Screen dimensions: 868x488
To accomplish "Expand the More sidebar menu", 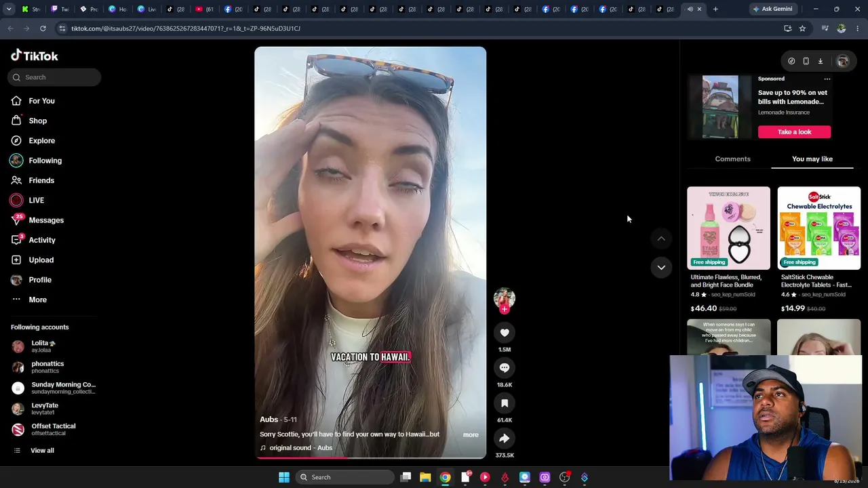I will (x=30, y=300).
